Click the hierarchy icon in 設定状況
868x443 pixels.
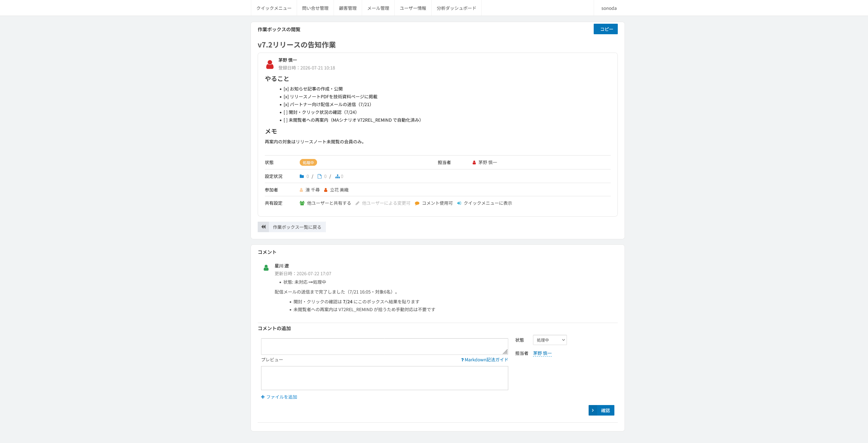point(337,176)
